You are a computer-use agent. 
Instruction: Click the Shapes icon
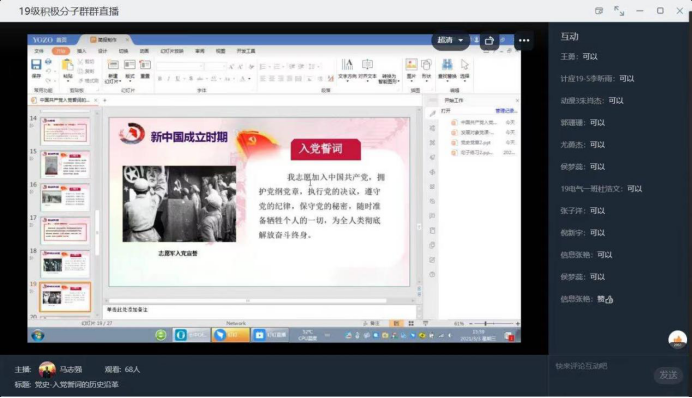pos(426,64)
